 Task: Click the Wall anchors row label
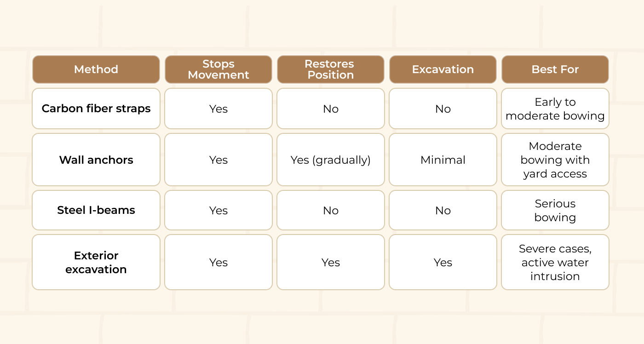coord(96,160)
